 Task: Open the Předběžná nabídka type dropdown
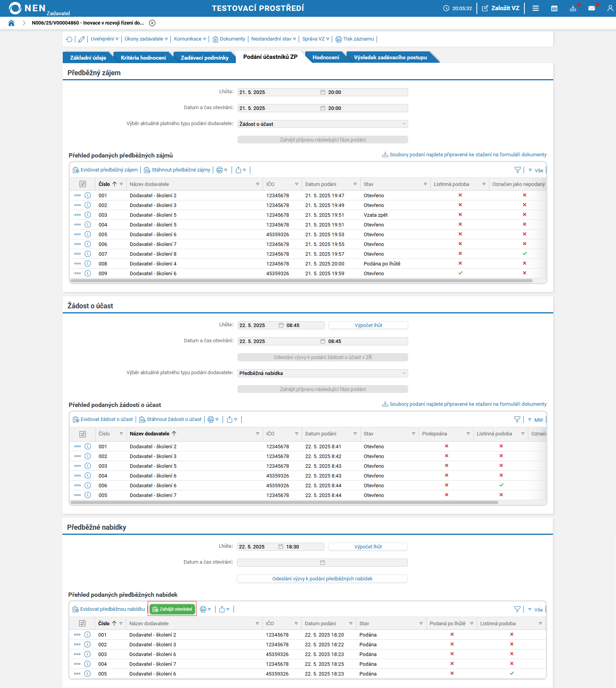tap(322, 373)
